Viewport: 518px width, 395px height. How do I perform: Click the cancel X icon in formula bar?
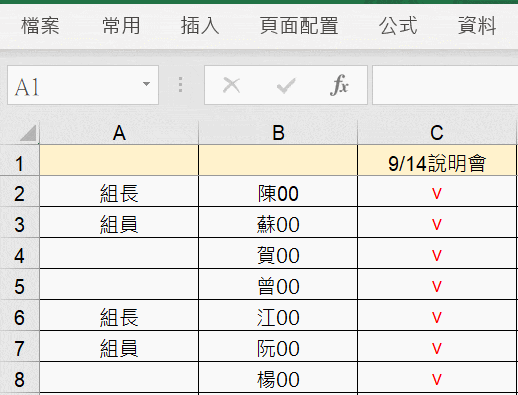(231, 85)
